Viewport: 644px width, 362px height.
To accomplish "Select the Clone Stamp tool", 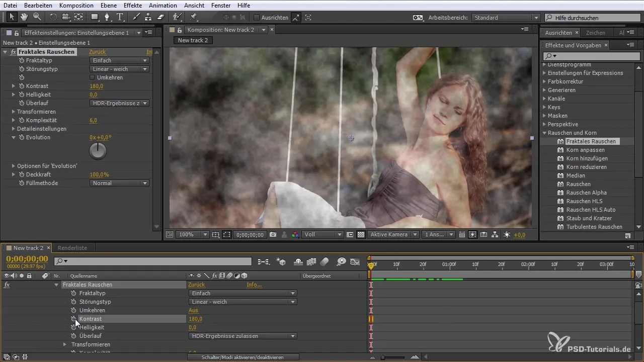I will click(148, 17).
